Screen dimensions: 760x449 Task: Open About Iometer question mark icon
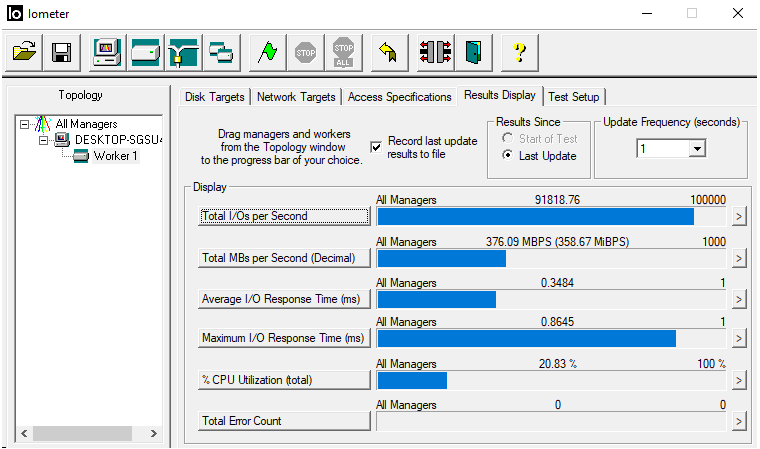pyautogui.click(x=519, y=52)
